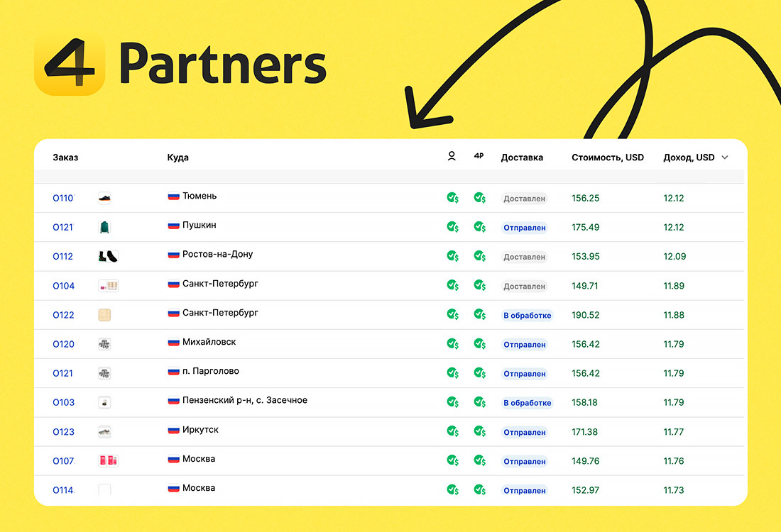Click 4P payment icon in Пензенский р-н row
The image size is (781, 532).
coord(480,402)
